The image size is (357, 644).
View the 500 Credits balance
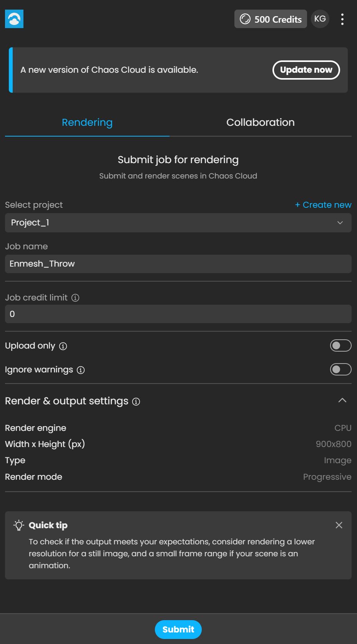click(x=271, y=19)
